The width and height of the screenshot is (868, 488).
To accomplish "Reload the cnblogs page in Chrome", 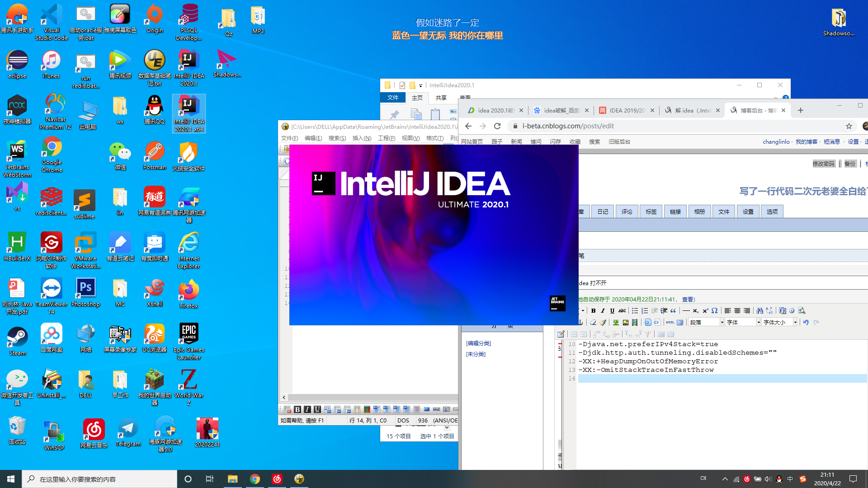I will pyautogui.click(x=497, y=126).
